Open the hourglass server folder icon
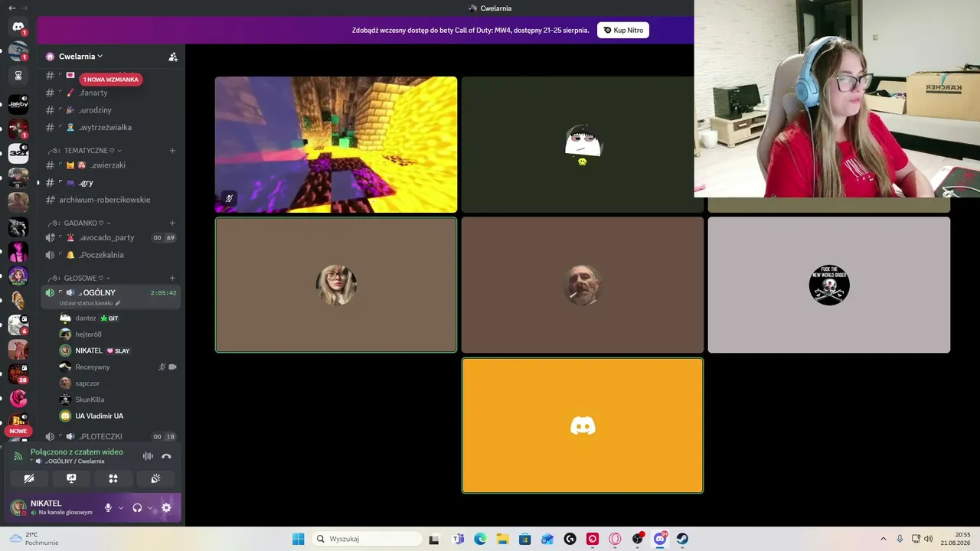980x551 pixels. [x=18, y=76]
